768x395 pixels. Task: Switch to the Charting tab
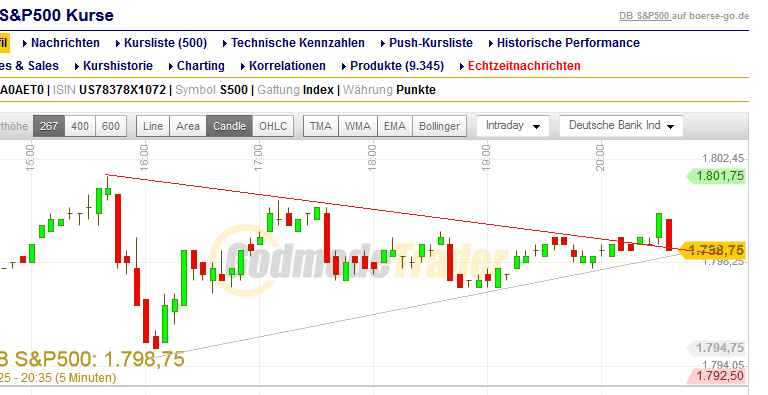pyautogui.click(x=201, y=66)
